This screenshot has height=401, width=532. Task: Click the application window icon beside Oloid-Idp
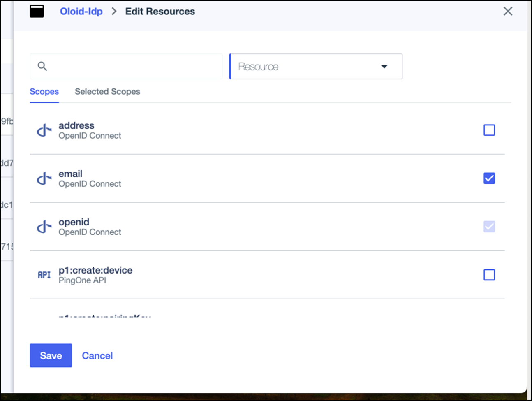coord(37,11)
